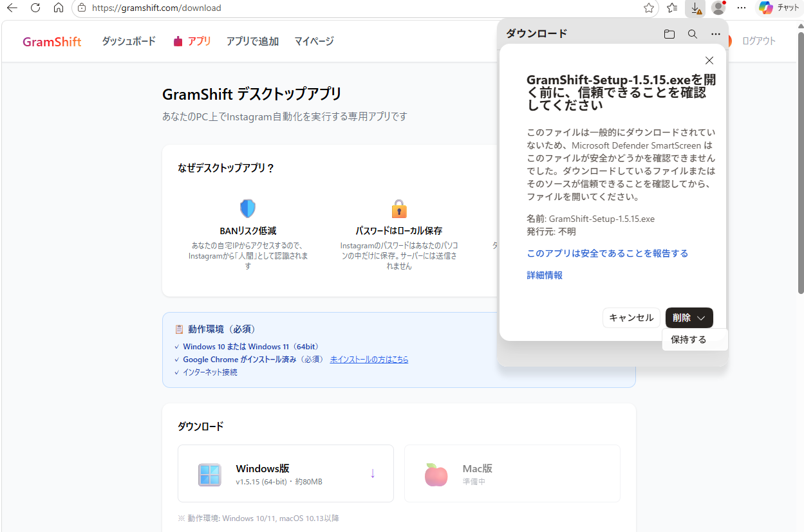Add this page to favorites star

(x=649, y=8)
